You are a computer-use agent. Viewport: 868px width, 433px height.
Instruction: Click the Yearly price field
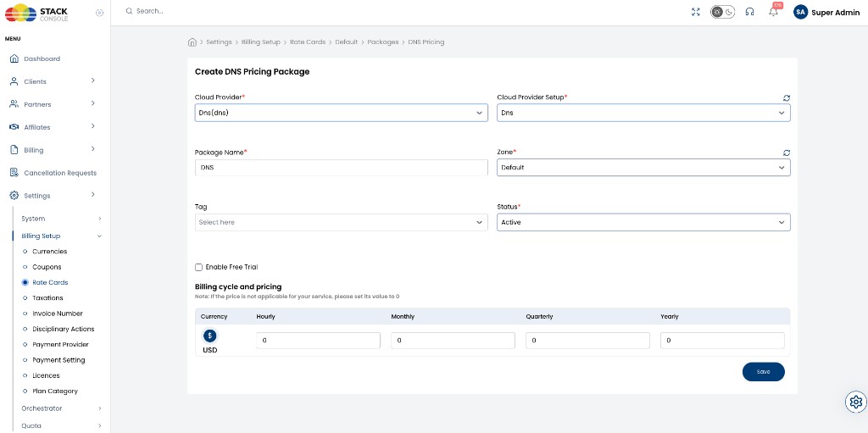[722, 341]
